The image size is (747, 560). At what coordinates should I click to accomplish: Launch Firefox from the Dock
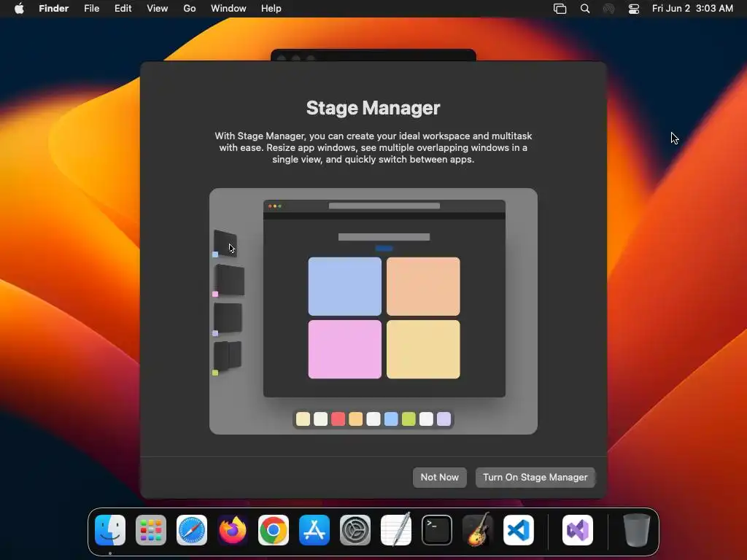233,530
